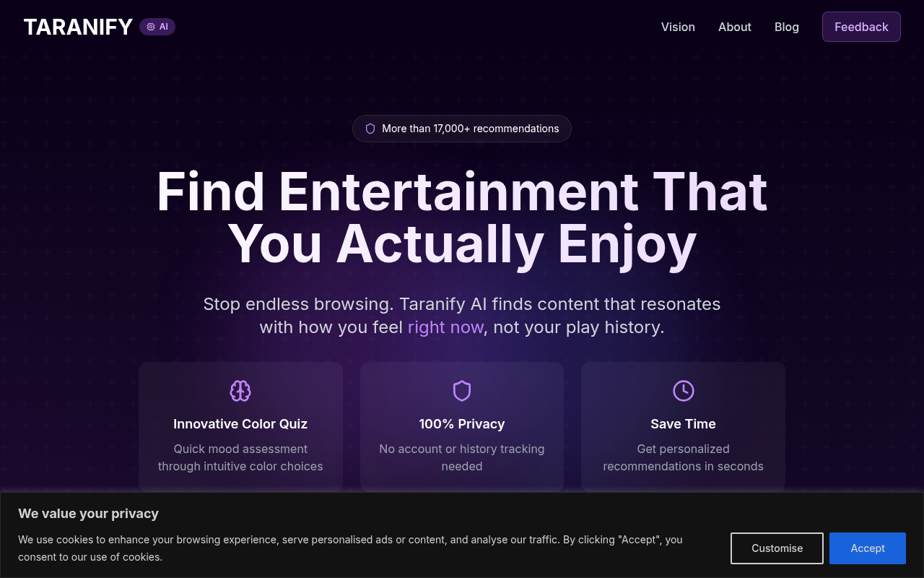Click the Feedback button
Viewport: 924px width, 578px height.
[861, 27]
